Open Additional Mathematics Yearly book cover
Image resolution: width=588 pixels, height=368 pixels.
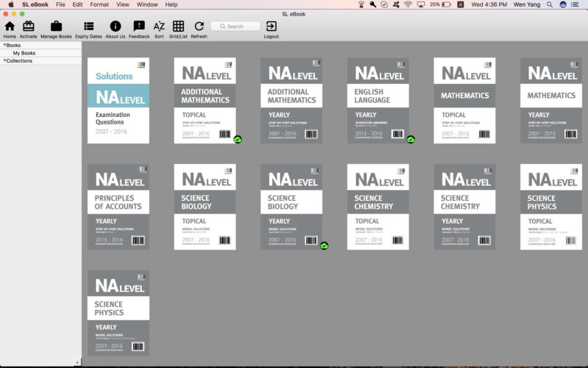point(291,100)
